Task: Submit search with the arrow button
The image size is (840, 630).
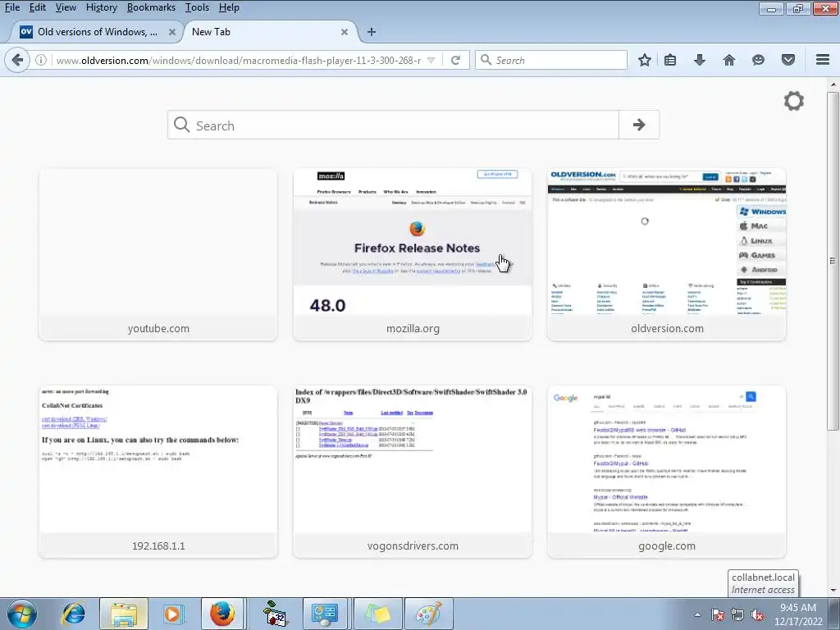Action: pos(639,125)
